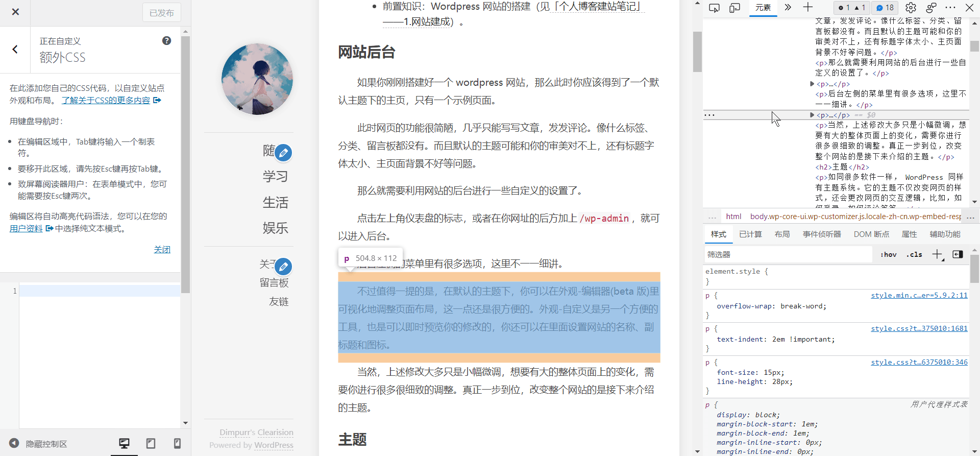Add a new style rule with plus
The height and width of the screenshot is (456, 980).
(x=938, y=254)
